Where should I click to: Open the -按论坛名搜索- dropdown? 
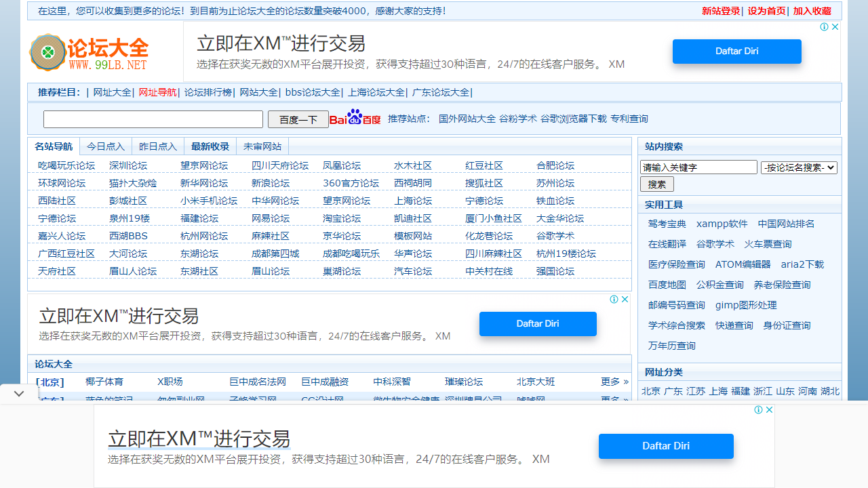799,167
